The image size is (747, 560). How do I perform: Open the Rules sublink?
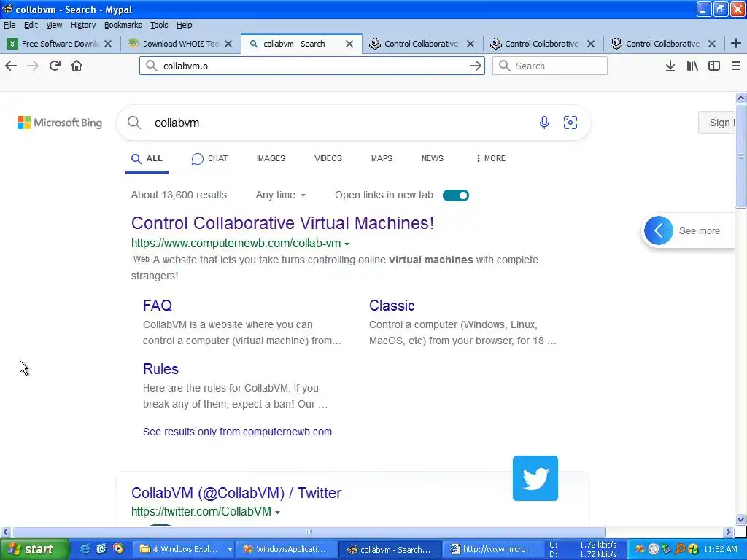[160, 368]
